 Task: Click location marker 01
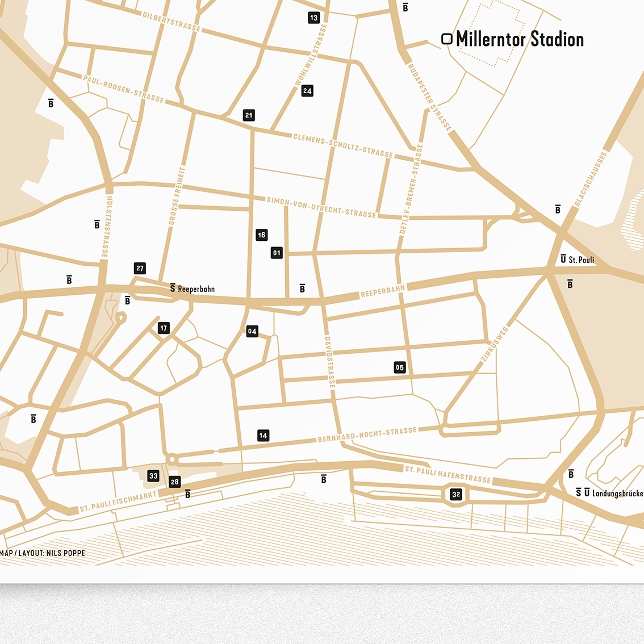point(277,253)
